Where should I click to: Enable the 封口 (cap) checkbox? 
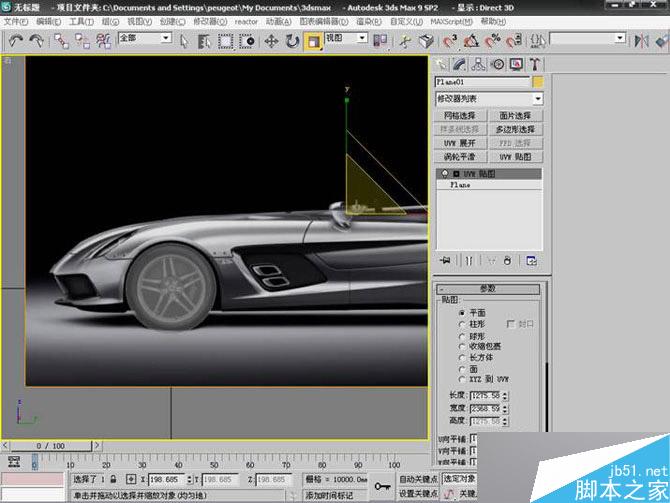(x=512, y=324)
